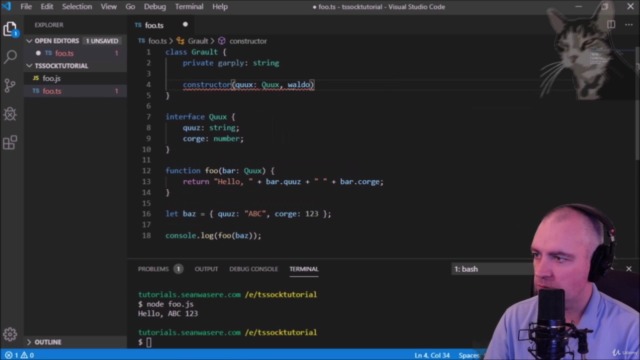Screen dimensions: 640x360
Task: Select the Terminal panel tab
Action: click(304, 269)
